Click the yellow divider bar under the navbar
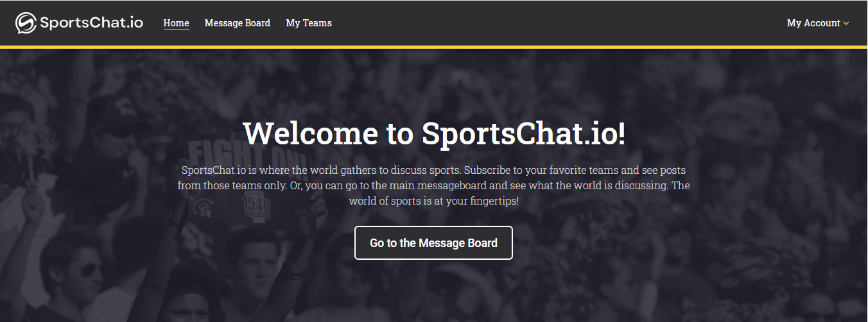This screenshot has height=322, width=868. click(434, 47)
